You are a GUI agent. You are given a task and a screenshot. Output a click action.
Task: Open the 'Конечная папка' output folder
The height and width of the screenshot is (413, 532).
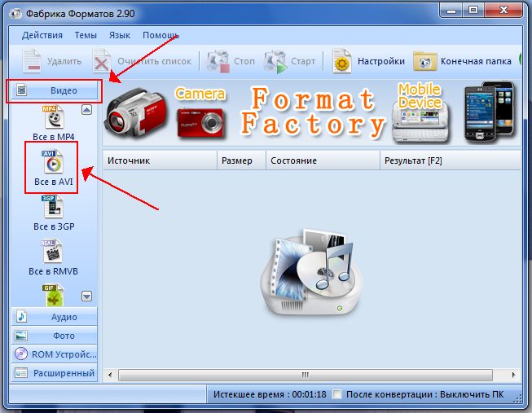pos(424,61)
